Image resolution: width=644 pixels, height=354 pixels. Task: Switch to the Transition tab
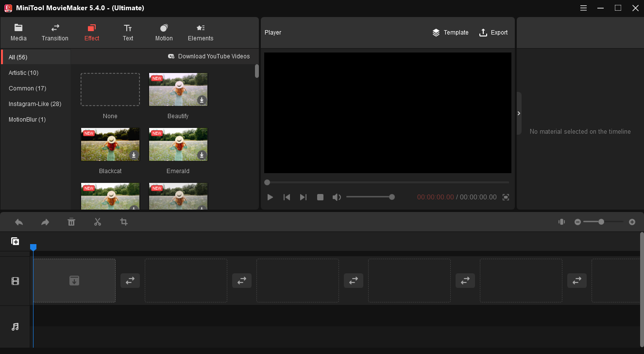pyautogui.click(x=55, y=33)
